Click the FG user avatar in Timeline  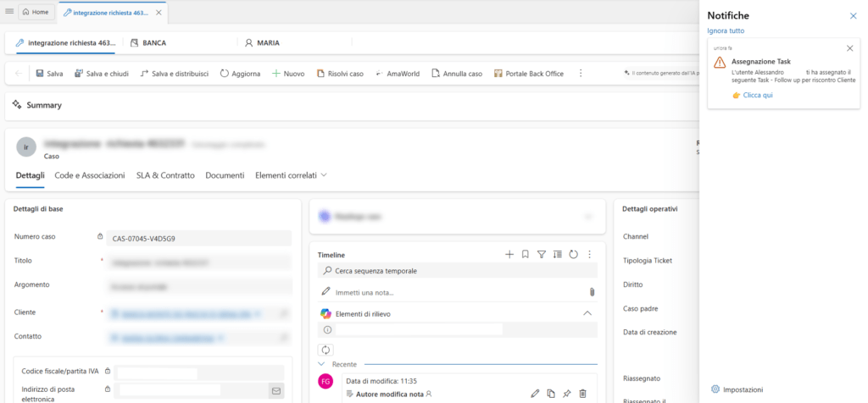326,382
